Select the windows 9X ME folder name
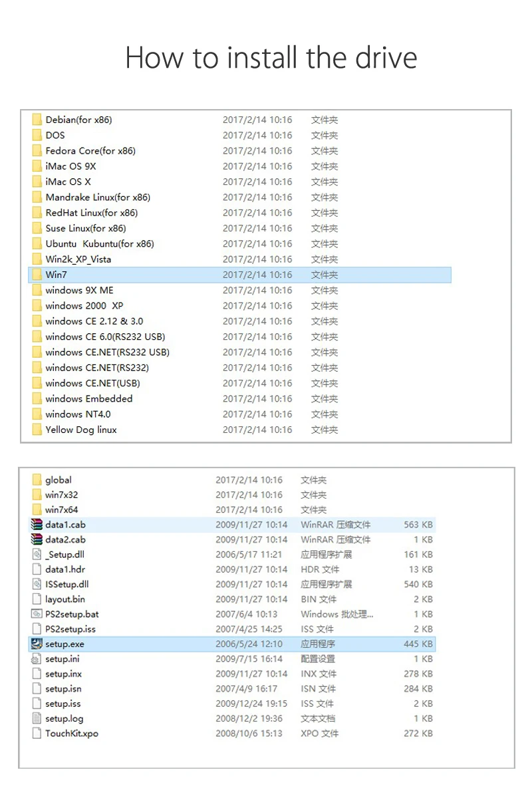The height and width of the screenshot is (798, 532). point(79,290)
